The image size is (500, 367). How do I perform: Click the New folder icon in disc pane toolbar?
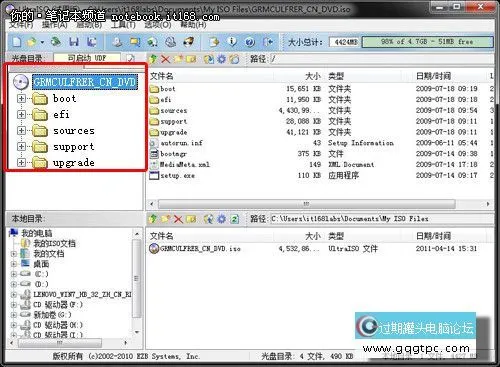[x=178, y=59]
